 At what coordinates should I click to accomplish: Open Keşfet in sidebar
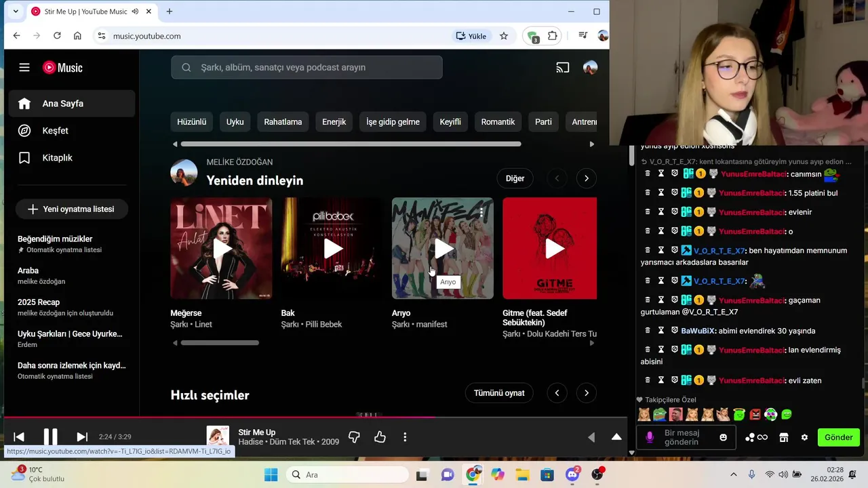click(72, 131)
